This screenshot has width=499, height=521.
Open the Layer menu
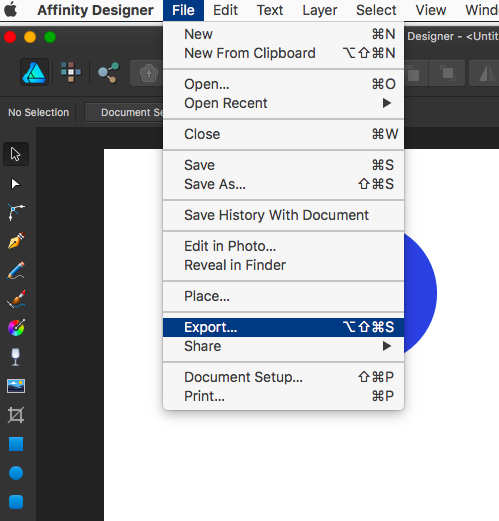coord(320,10)
